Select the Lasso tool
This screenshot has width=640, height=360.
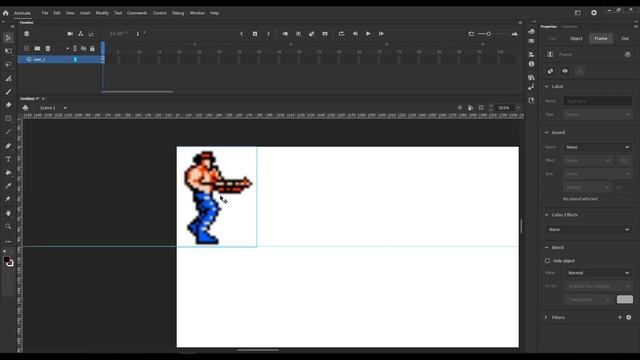tap(8, 64)
